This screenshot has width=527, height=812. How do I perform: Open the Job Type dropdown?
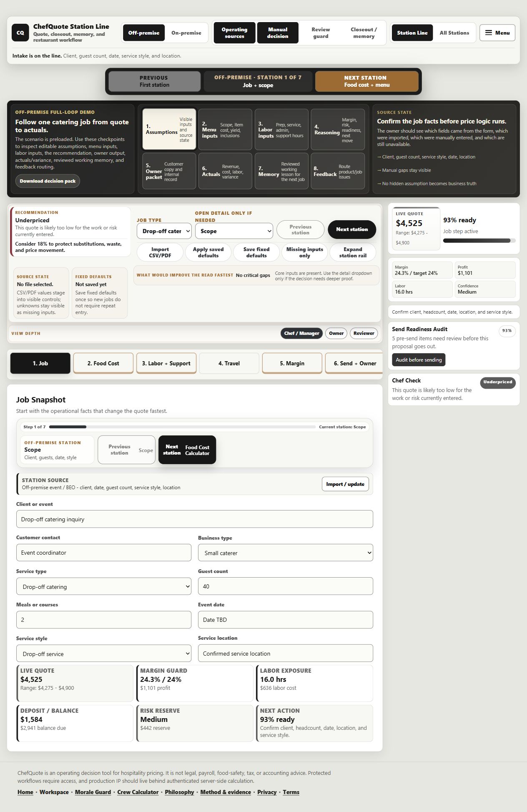click(164, 231)
